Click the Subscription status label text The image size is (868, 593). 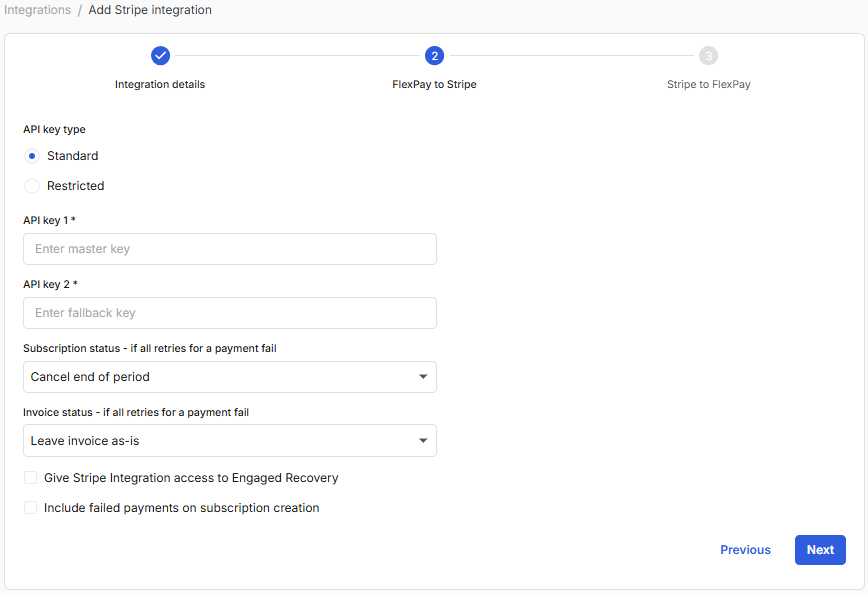(x=149, y=348)
